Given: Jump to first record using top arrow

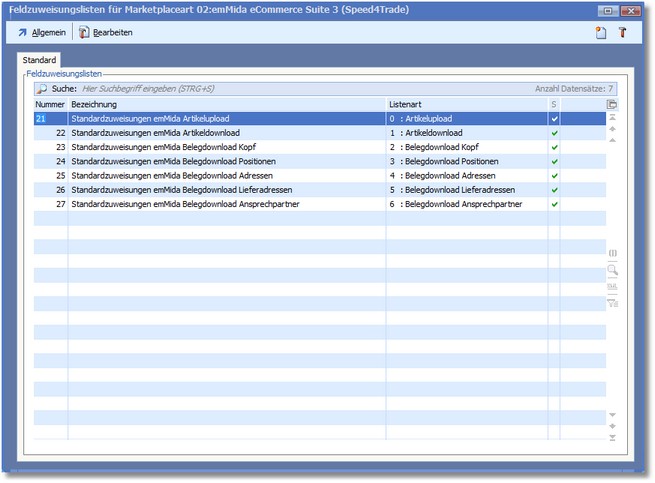Looking at the screenshot, I should (612, 117).
